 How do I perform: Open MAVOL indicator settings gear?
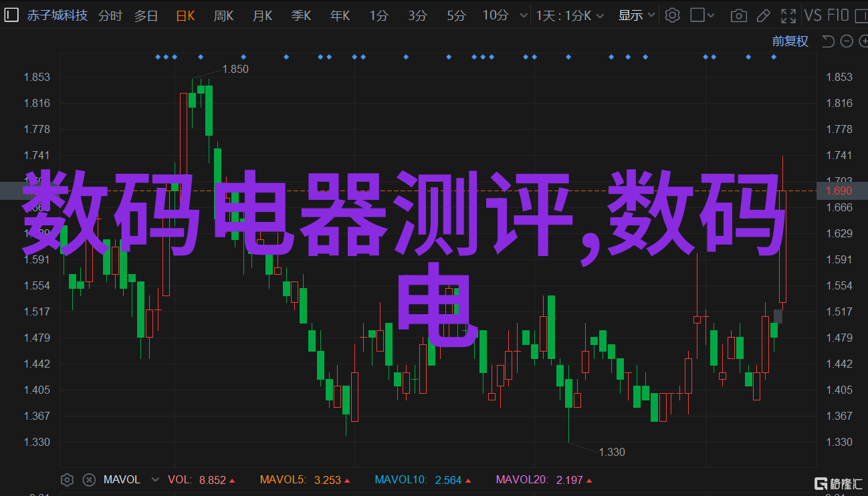[66, 479]
